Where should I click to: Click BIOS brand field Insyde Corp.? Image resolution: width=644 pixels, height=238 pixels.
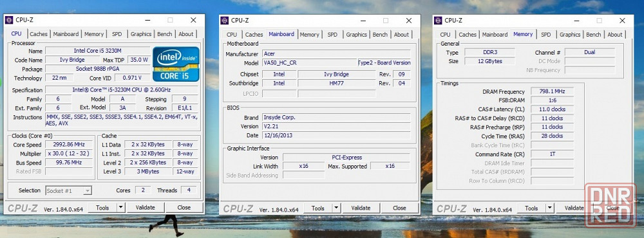coord(336,117)
